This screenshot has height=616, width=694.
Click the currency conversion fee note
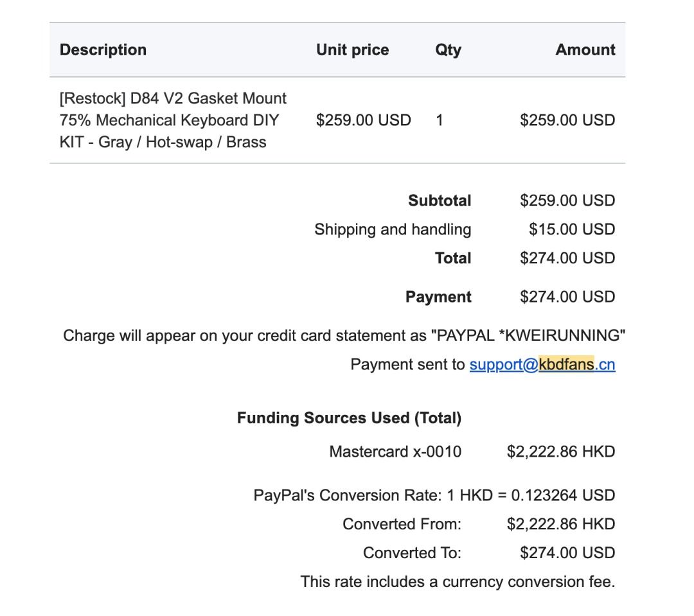coord(458,582)
